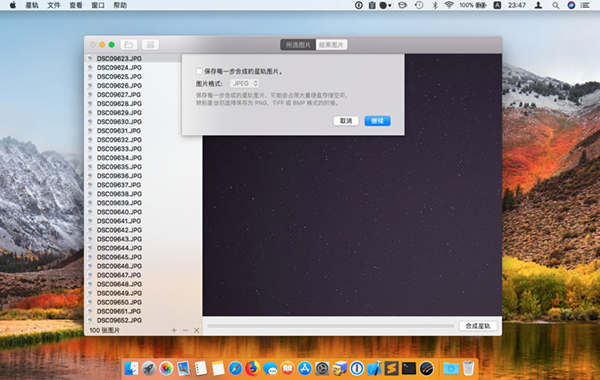Screen dimensions: 600x380
Task: Open the image format JPEG dropdown
Action: (245, 83)
